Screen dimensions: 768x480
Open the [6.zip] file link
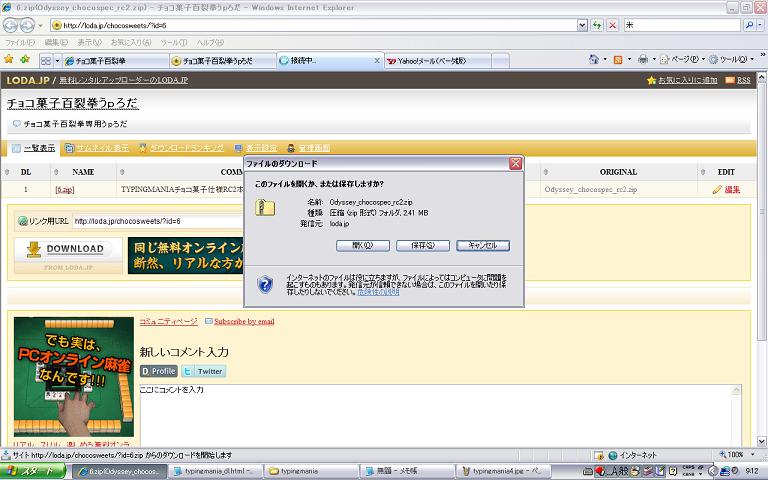(65, 189)
